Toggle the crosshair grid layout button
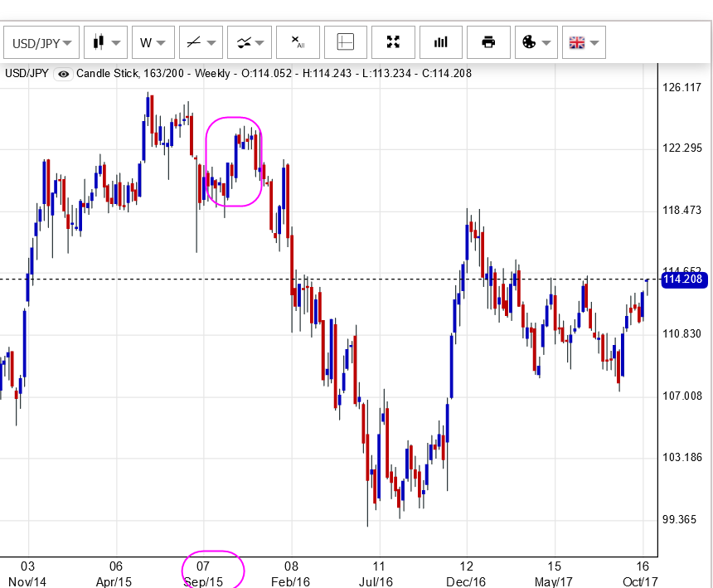713x588 pixels. (x=346, y=42)
